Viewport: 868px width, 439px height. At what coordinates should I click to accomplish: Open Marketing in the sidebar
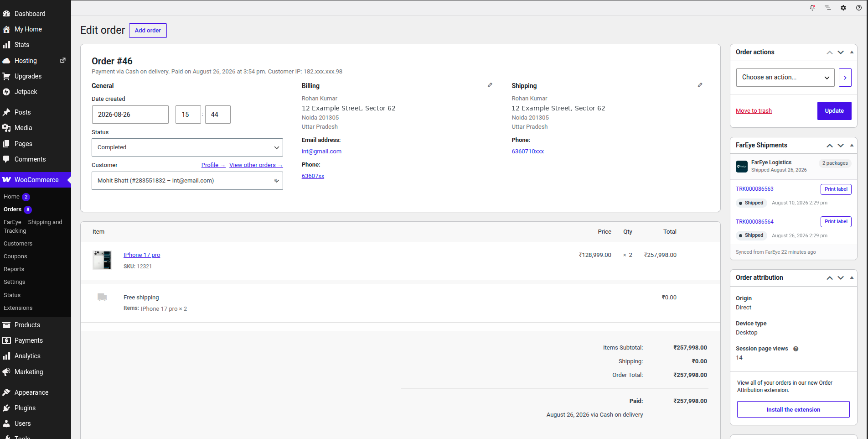[36, 372]
